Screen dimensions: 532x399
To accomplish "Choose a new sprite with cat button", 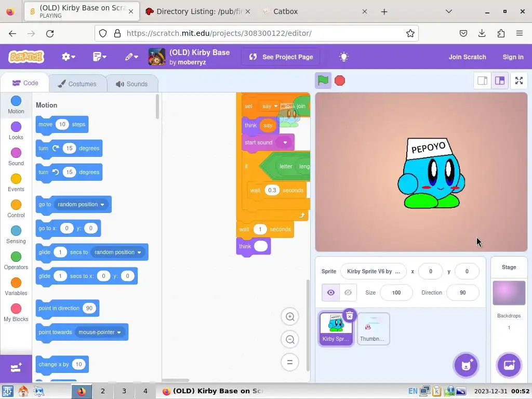I will (466, 365).
